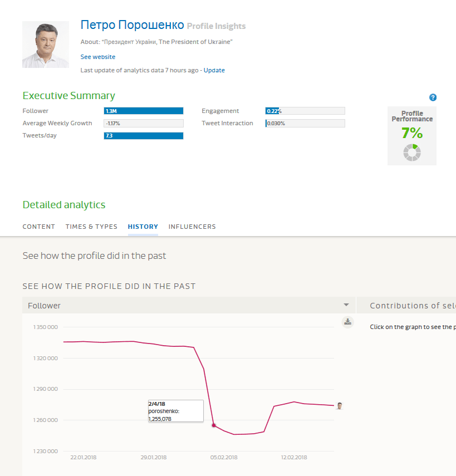The height and width of the screenshot is (476, 456).
Task: Click the 2/4/18 data point on graph
Action: click(214, 425)
